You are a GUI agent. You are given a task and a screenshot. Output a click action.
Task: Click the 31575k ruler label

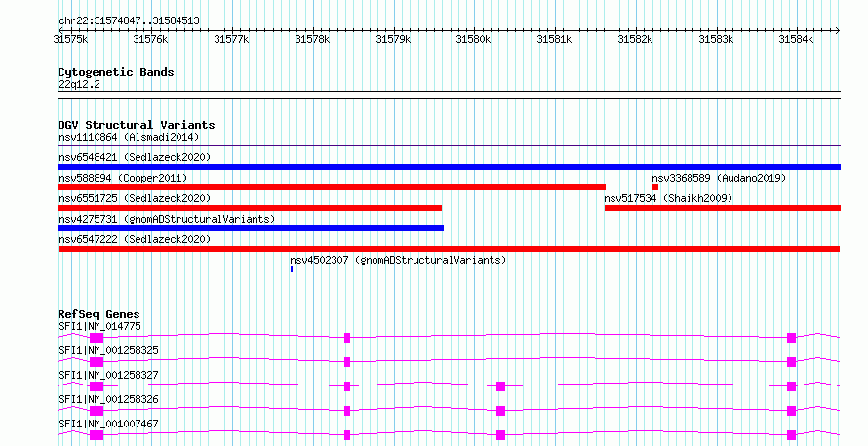(70, 39)
